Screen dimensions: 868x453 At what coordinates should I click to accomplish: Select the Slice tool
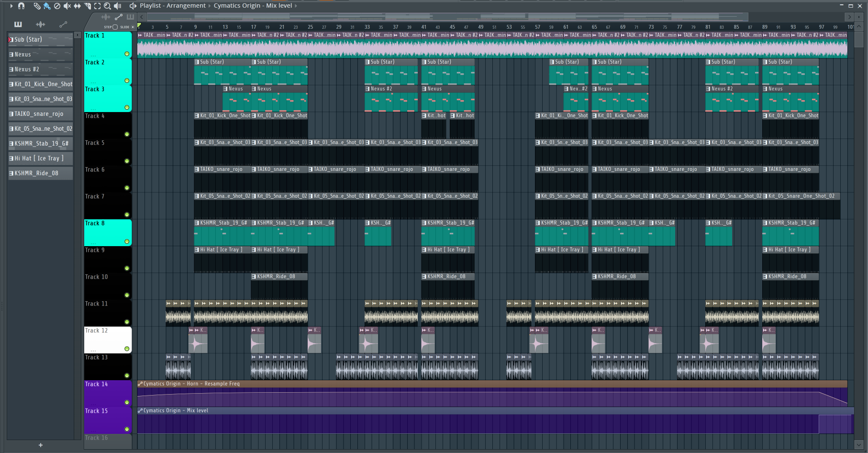(x=88, y=6)
